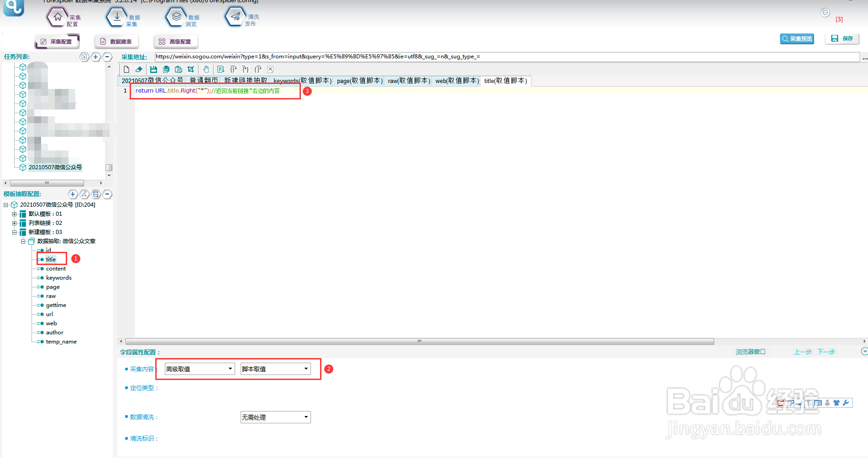
Task: Click the boxed X close icon in script toolbar
Action: [270, 69]
